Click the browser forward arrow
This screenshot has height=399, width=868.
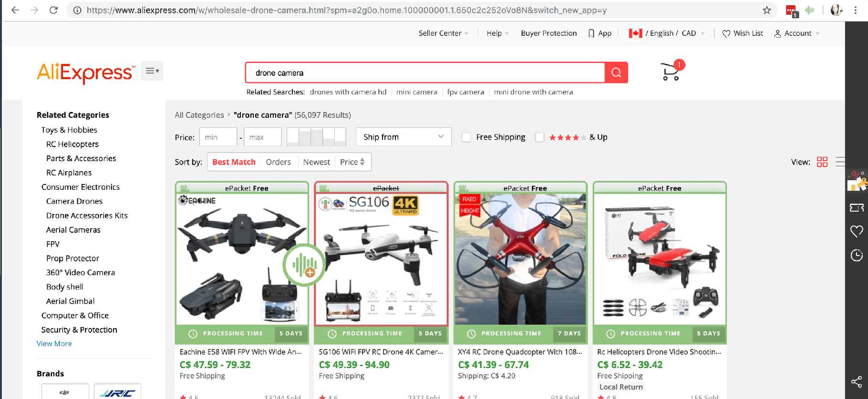(x=34, y=10)
